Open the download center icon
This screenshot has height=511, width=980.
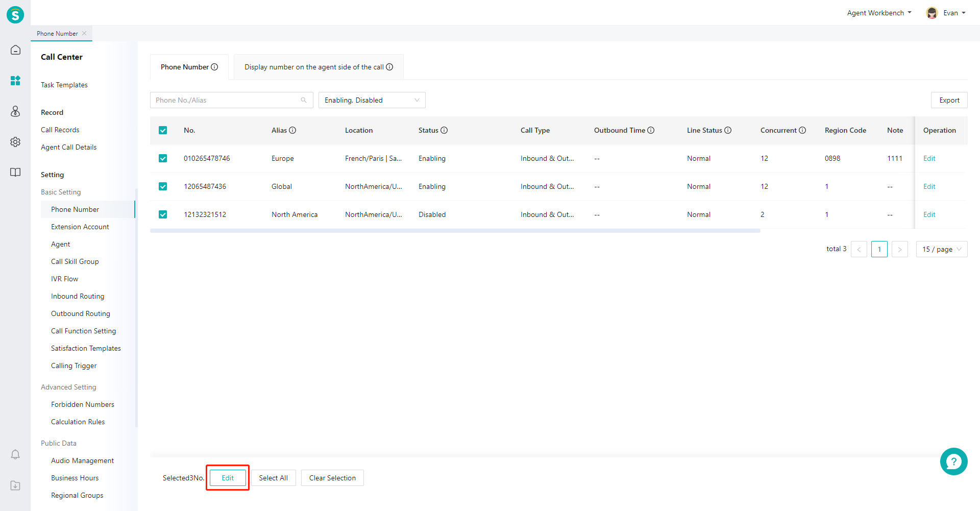click(x=15, y=485)
